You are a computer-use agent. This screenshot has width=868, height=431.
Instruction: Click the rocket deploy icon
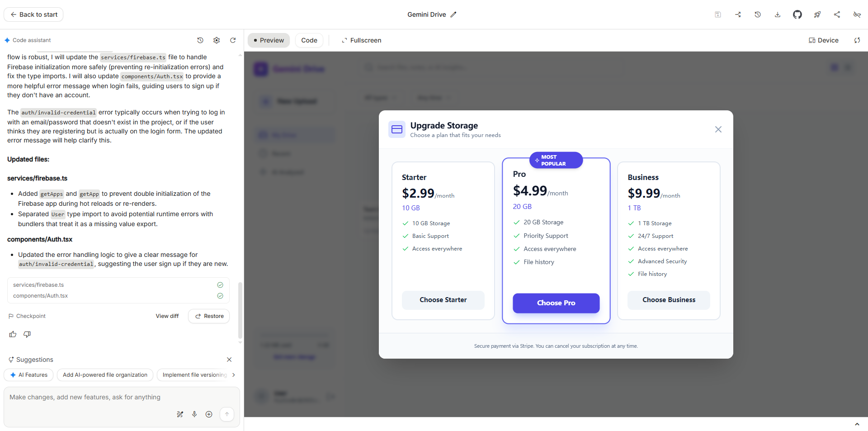click(x=817, y=14)
